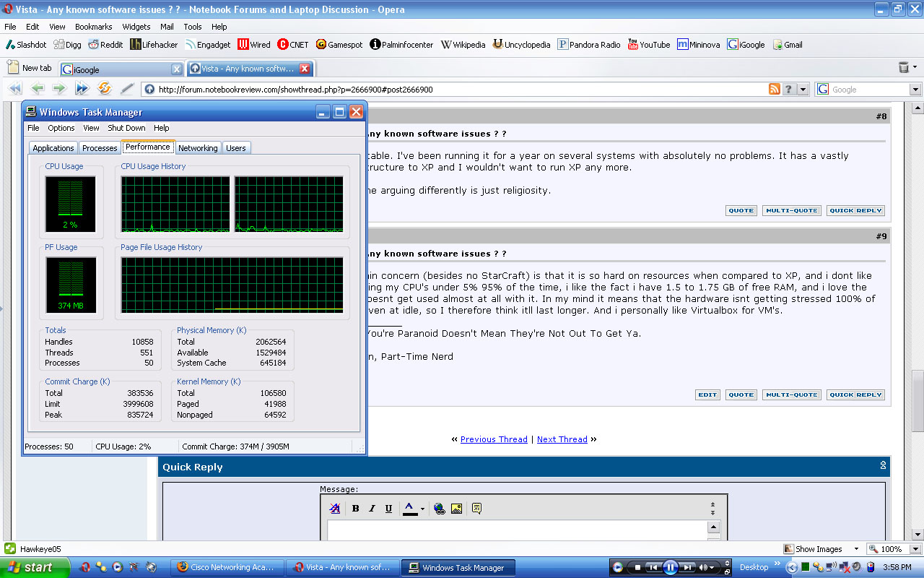Screen dimensions: 924x578
Task: Open the Pandora Radio bookmark
Action: [589, 45]
